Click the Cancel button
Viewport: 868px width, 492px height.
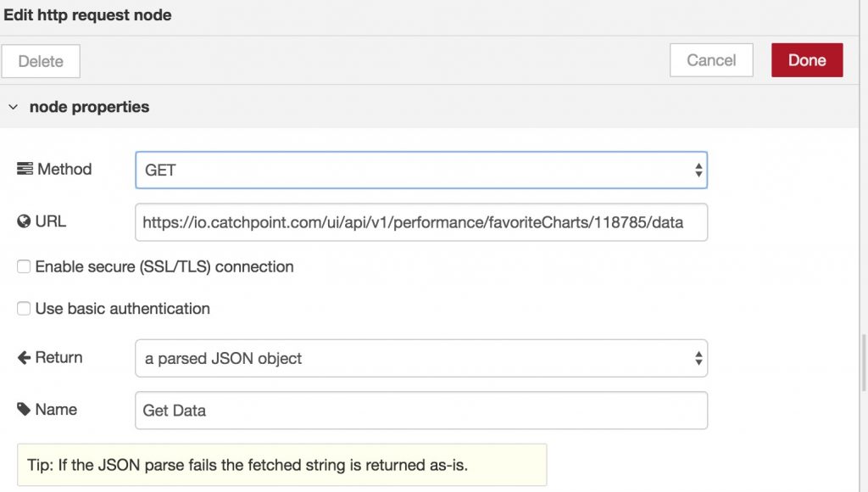click(x=711, y=60)
